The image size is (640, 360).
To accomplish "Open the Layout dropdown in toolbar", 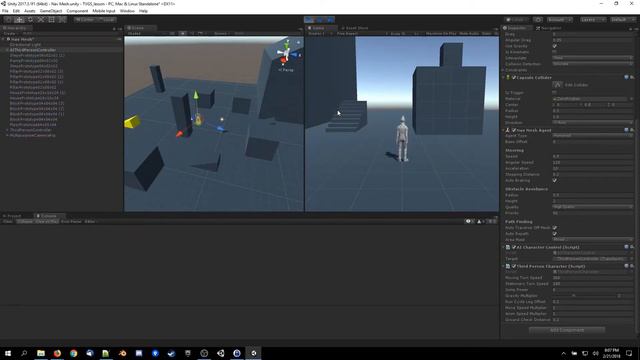I will 622,20.
